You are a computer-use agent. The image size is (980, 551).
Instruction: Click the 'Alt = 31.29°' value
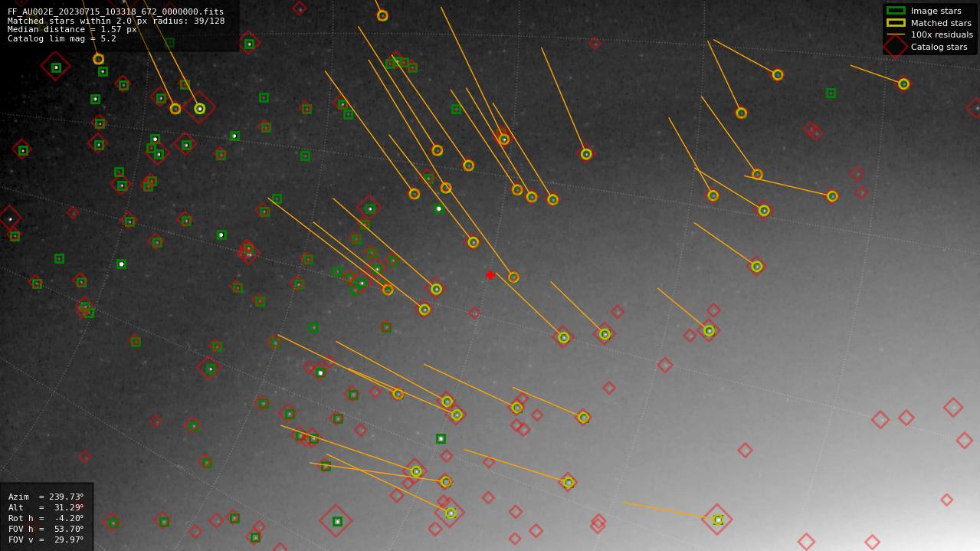[x=46, y=507]
